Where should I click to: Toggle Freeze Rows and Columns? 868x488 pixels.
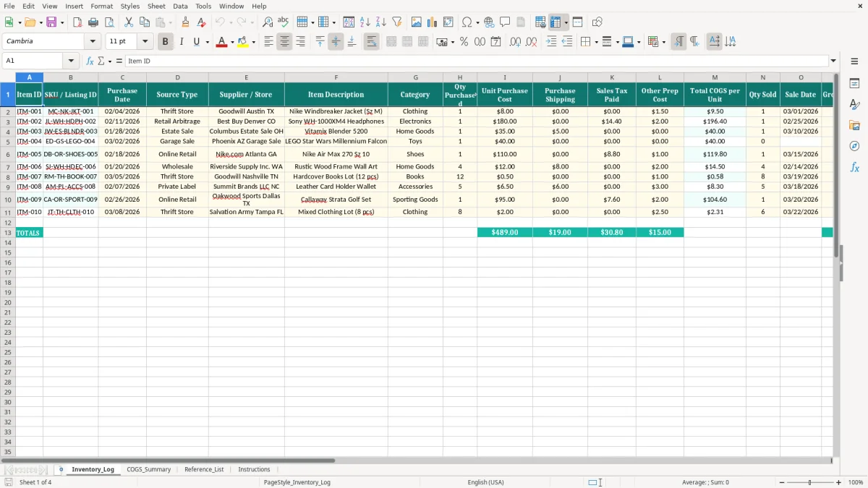(x=556, y=22)
